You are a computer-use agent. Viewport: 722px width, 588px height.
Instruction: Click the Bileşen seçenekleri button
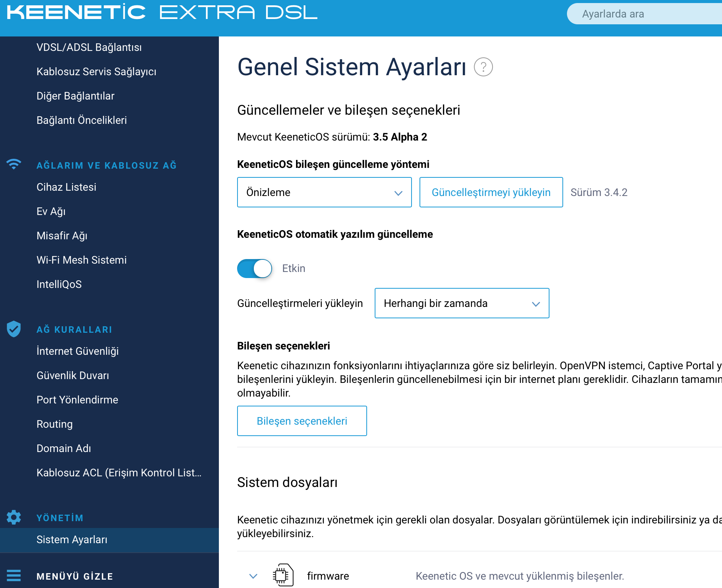pyautogui.click(x=302, y=421)
